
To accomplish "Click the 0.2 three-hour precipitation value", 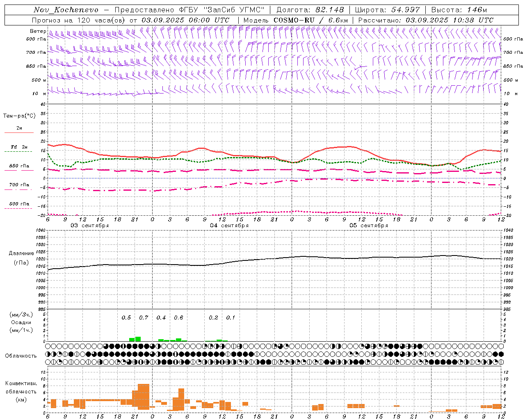I will pos(213,318).
